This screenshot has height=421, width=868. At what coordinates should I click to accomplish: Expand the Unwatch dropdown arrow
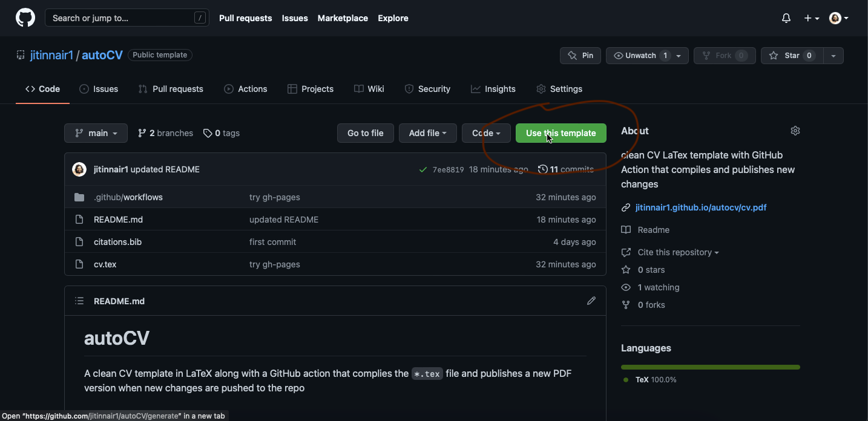point(679,56)
